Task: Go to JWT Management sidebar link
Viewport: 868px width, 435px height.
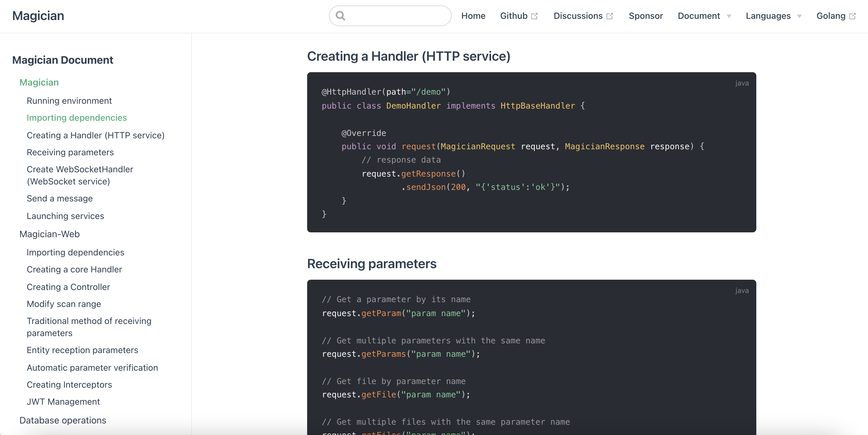Action: (63, 401)
